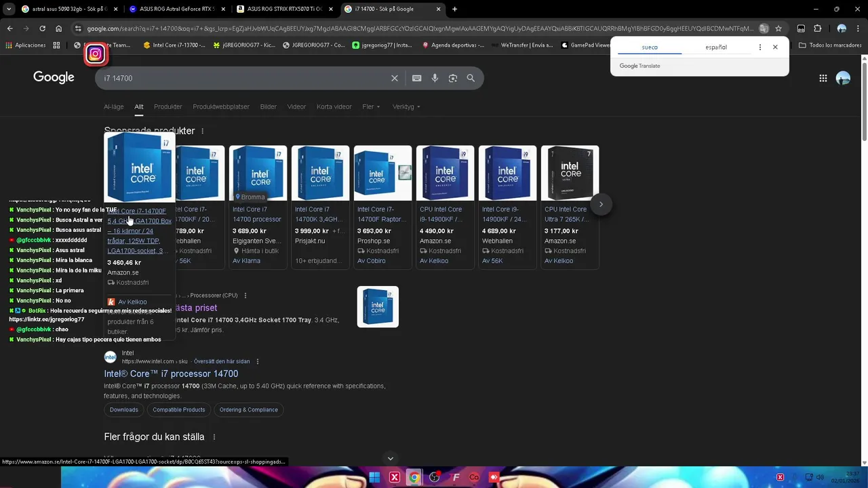Start voice search with the microphone
The width and height of the screenshot is (868, 488).
tap(435, 78)
